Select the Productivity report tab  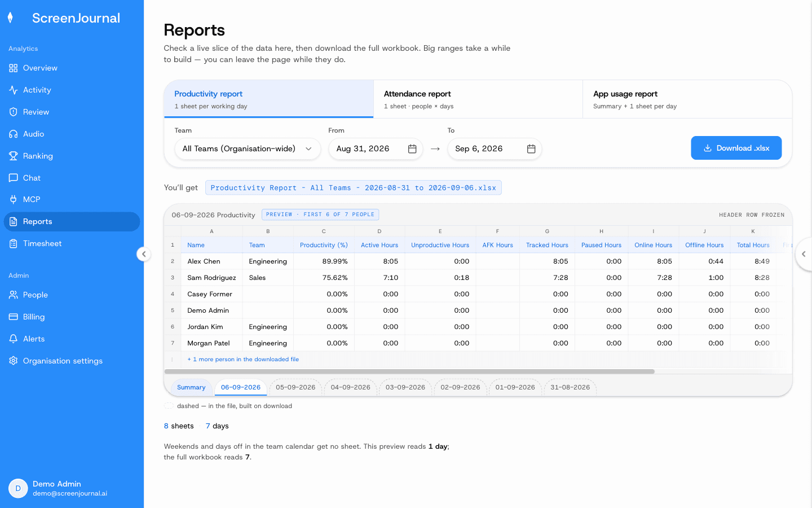[269, 99]
